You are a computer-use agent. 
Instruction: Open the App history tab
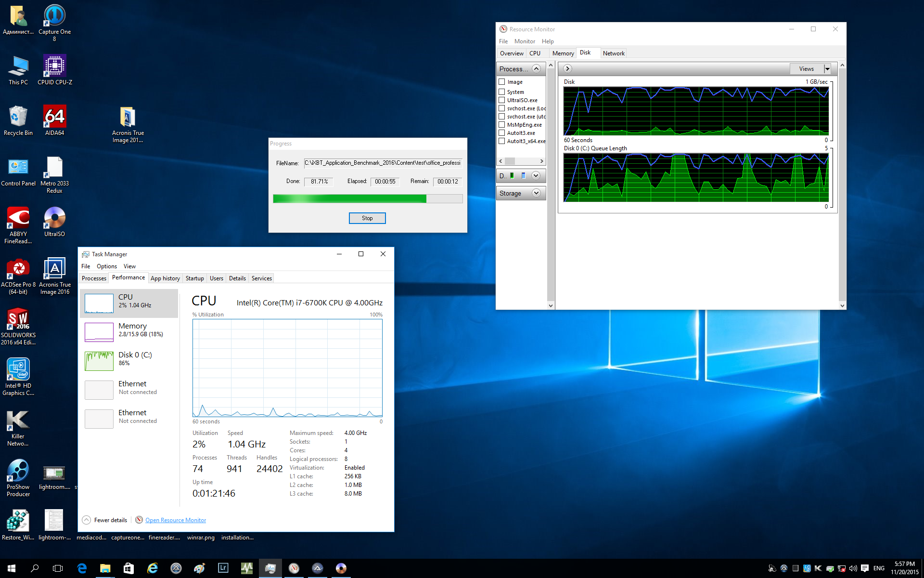point(165,278)
